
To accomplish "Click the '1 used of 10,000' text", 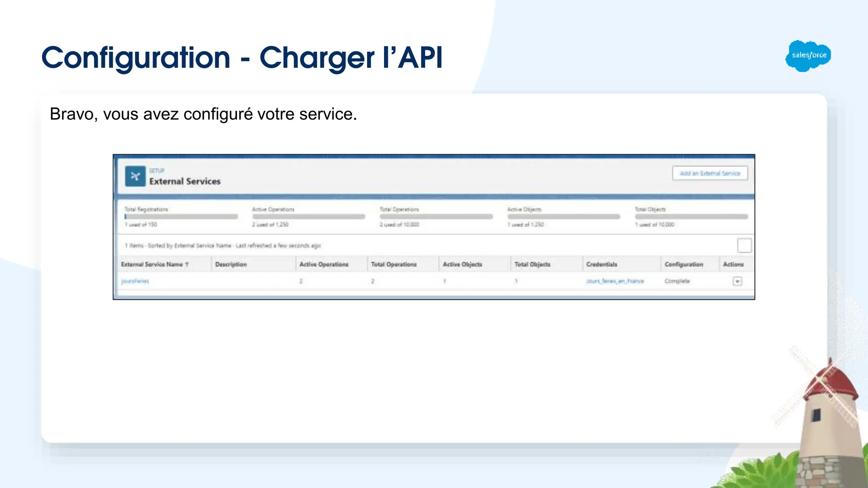I will tap(654, 225).
